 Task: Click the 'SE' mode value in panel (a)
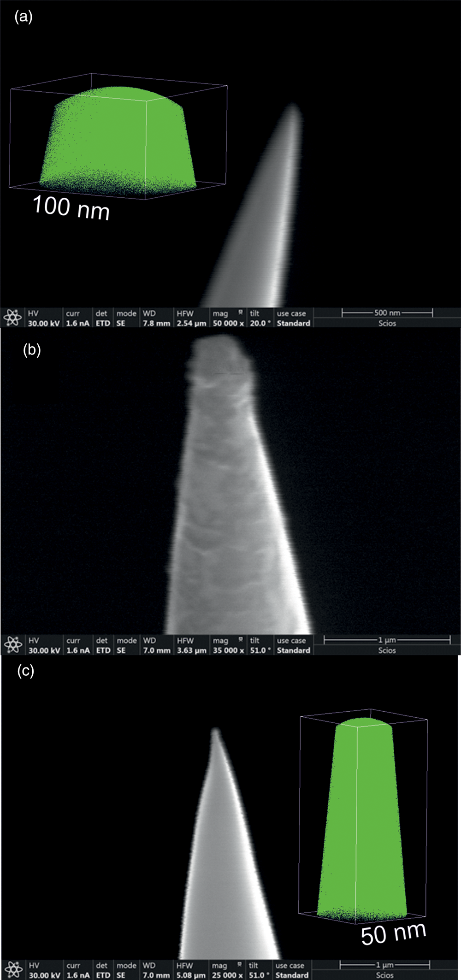121,323
